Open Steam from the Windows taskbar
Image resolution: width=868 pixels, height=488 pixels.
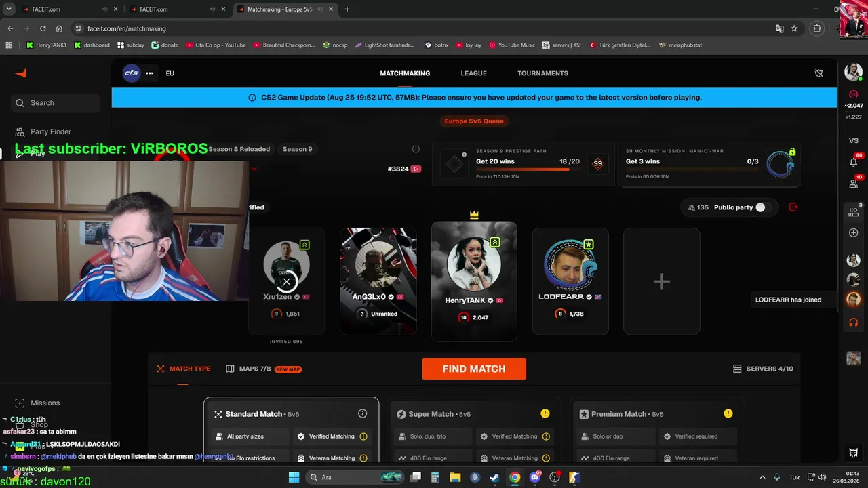click(x=494, y=477)
